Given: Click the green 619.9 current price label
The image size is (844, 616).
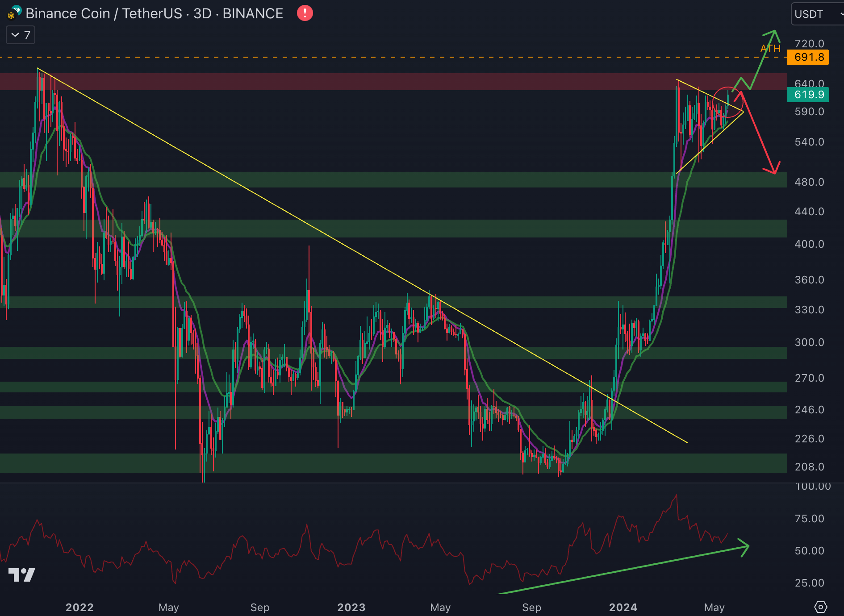Looking at the screenshot, I should coord(809,95).
